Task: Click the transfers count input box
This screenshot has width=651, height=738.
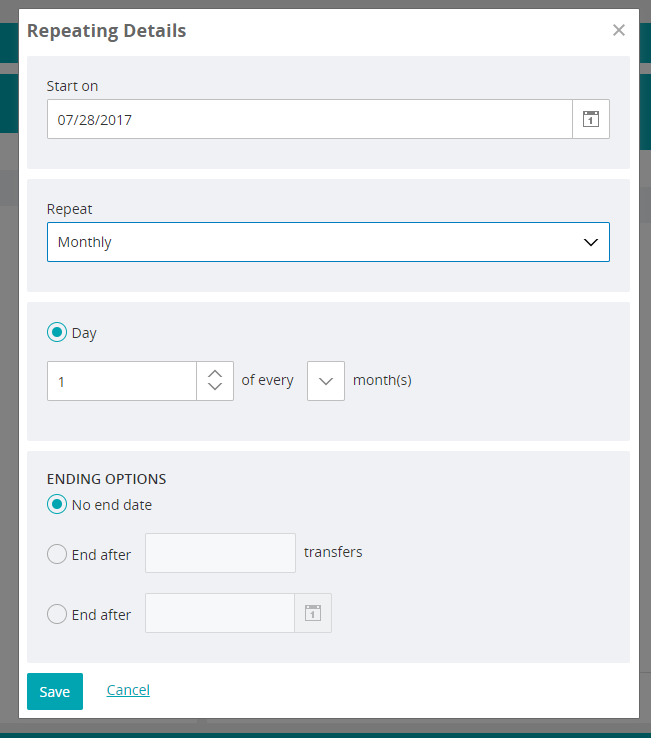Action: pyautogui.click(x=220, y=553)
